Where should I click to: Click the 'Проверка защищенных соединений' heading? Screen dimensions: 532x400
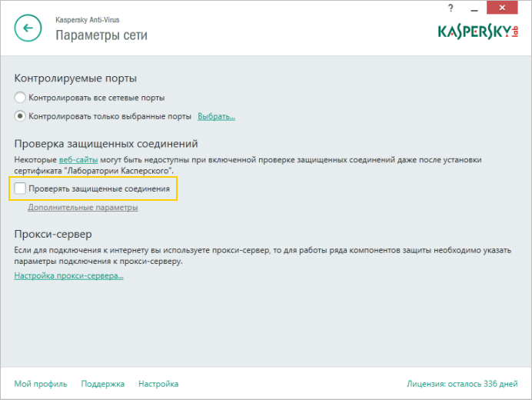coord(106,144)
